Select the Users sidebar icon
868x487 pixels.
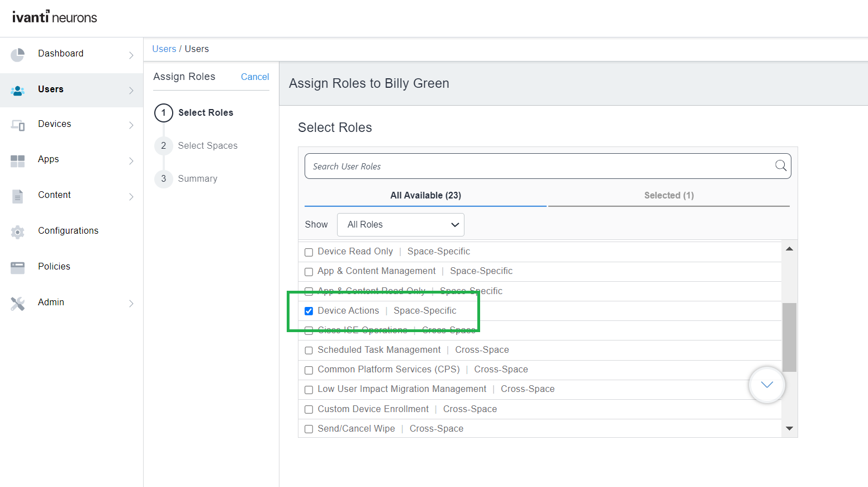(x=17, y=89)
